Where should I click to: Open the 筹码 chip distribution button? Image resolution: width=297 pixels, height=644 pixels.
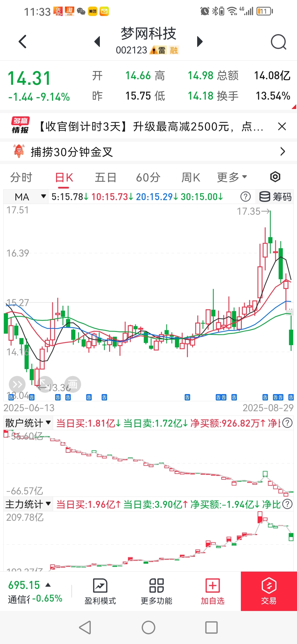tap(275, 197)
